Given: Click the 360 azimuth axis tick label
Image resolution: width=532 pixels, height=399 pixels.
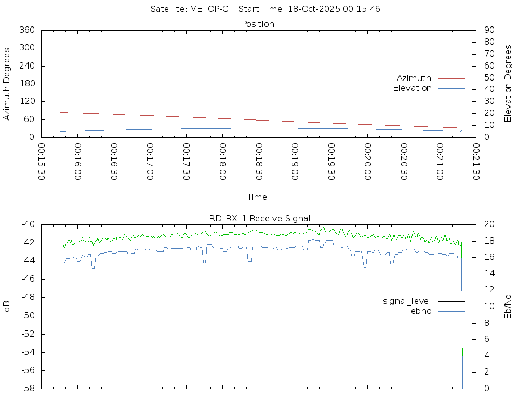Looking at the screenshot, I should (x=26, y=30).
